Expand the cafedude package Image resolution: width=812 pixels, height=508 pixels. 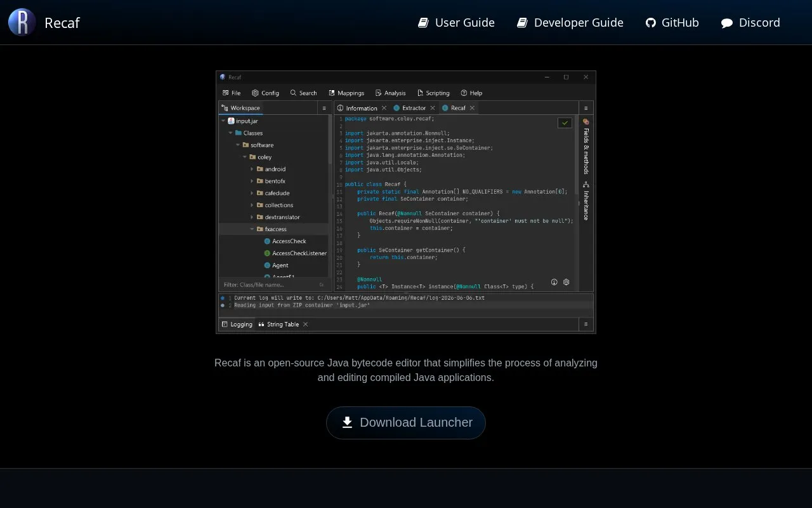coord(252,193)
